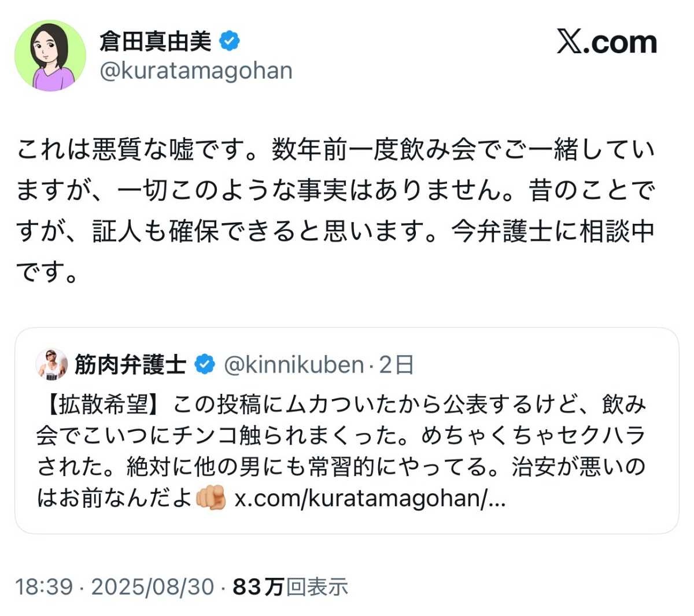Click the verified badge next to 筋肉弁護士
The width and height of the screenshot is (694, 616).
205,364
